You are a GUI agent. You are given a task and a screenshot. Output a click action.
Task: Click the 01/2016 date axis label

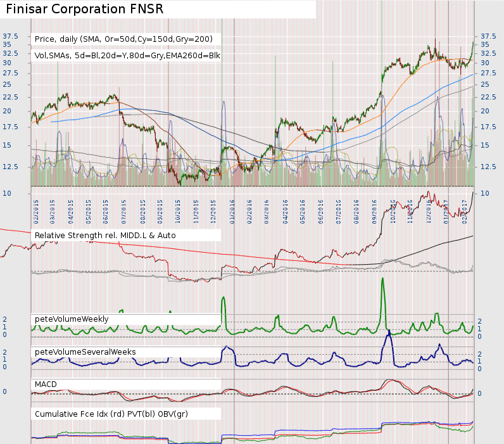232,212
